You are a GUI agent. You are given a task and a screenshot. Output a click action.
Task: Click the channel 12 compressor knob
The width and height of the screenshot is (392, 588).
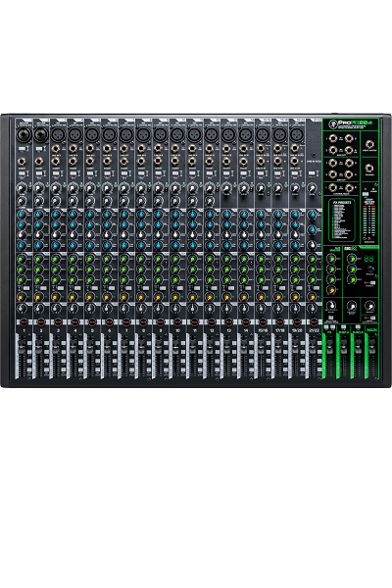(210, 200)
